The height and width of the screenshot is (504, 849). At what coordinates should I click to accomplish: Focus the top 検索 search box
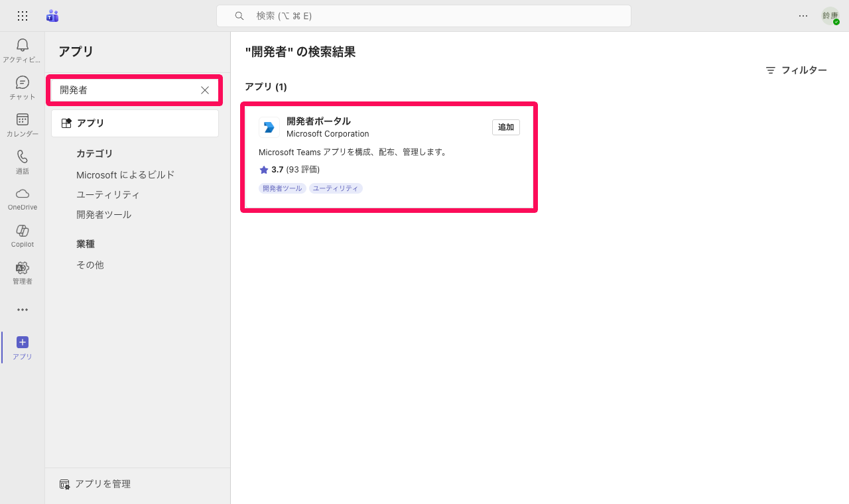[x=423, y=16]
